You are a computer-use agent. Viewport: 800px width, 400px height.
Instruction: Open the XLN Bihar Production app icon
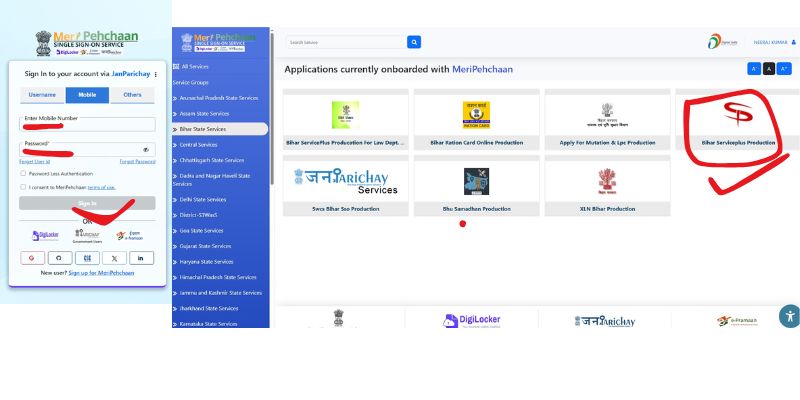click(607, 182)
